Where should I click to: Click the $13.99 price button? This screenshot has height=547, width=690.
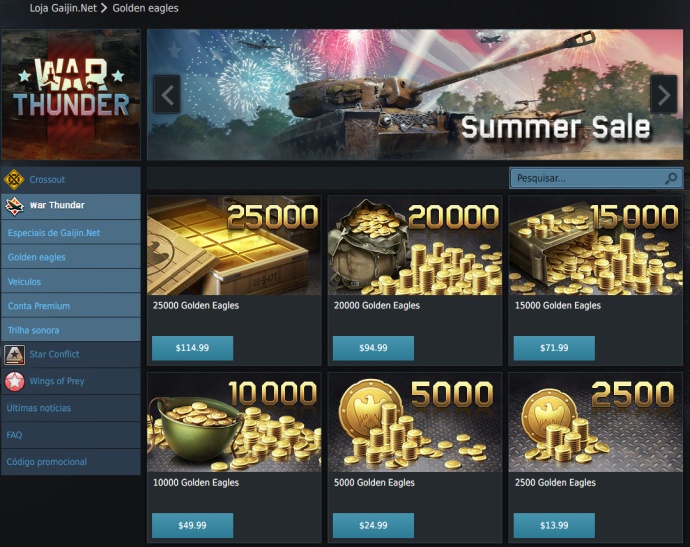[x=554, y=525]
